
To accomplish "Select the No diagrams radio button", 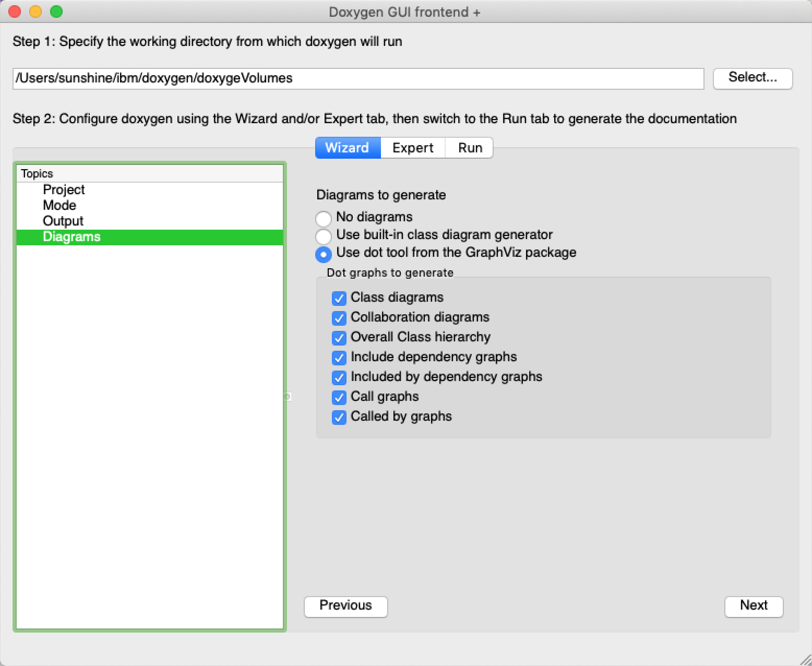I will pos(324,218).
